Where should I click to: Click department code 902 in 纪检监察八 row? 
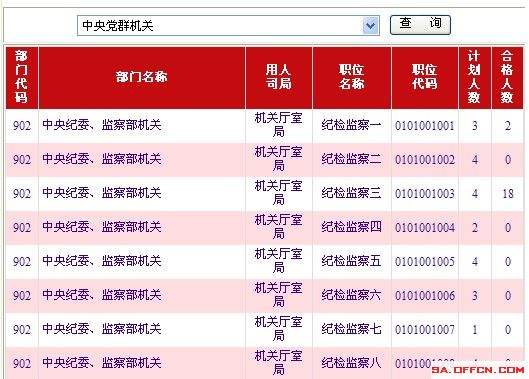pos(22,363)
